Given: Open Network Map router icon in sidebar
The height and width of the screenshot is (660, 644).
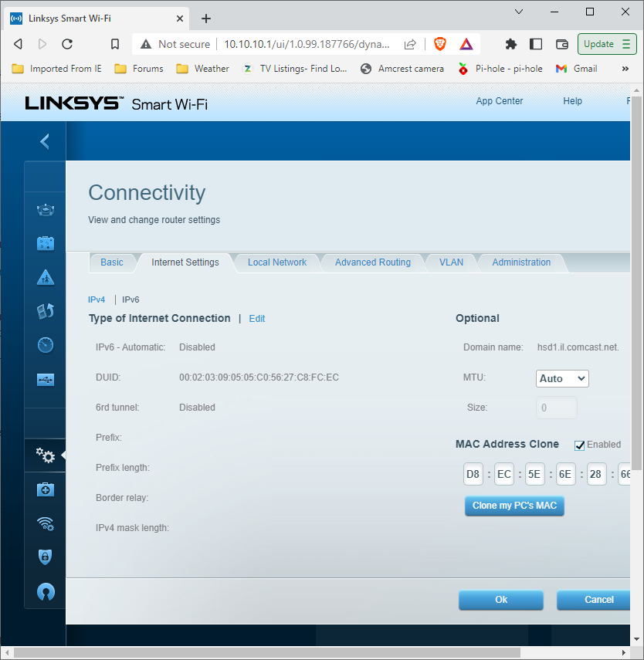Looking at the screenshot, I should click(x=46, y=209).
